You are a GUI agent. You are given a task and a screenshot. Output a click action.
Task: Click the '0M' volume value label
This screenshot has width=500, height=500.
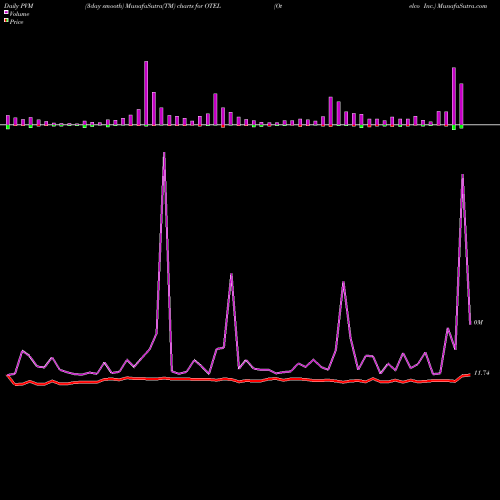(478, 322)
